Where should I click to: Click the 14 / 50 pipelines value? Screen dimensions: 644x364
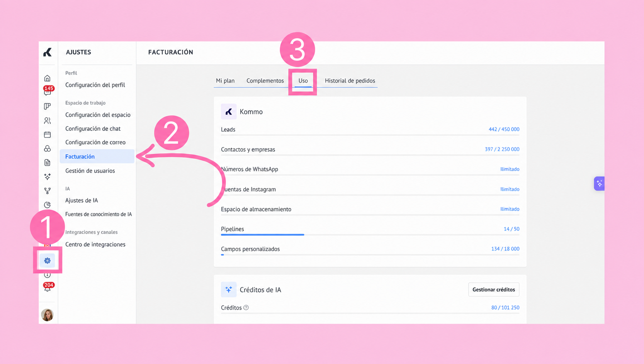coord(511,229)
